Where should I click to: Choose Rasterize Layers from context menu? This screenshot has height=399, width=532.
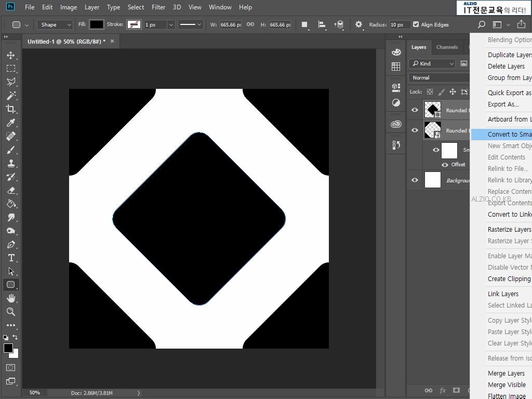click(509, 229)
